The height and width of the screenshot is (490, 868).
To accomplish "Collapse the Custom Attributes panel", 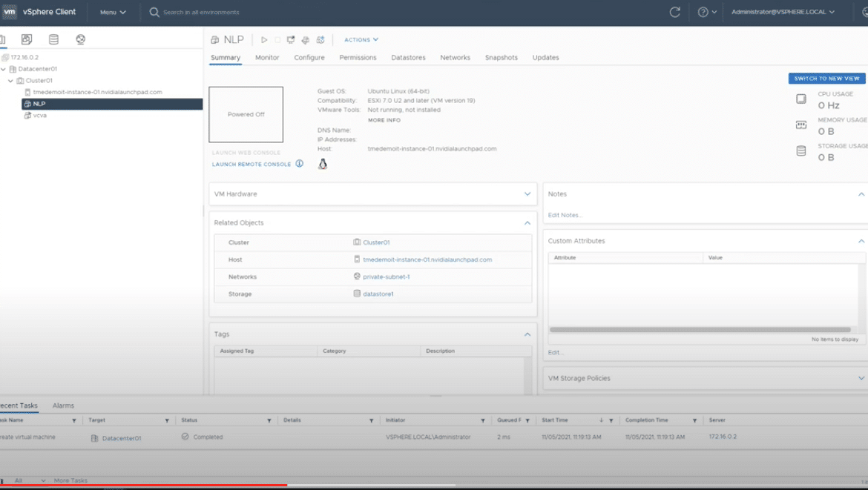I will click(x=861, y=241).
